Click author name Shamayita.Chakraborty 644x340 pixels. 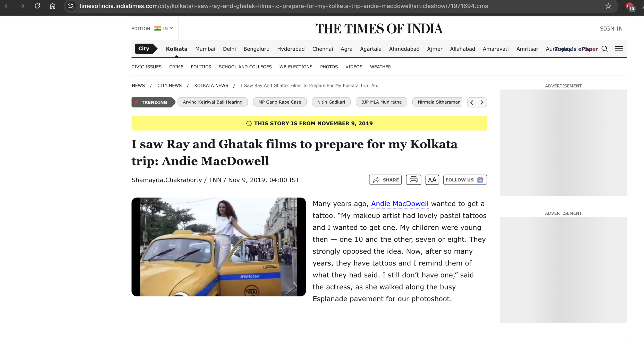167,180
